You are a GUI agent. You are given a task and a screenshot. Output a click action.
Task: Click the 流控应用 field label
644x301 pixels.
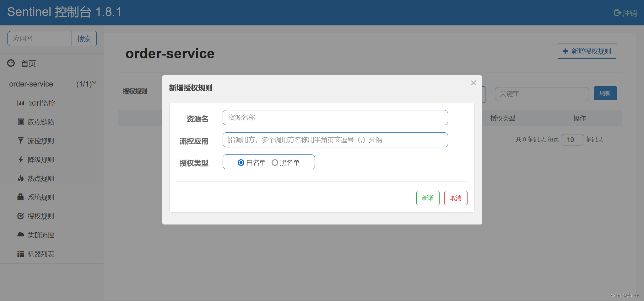194,141
